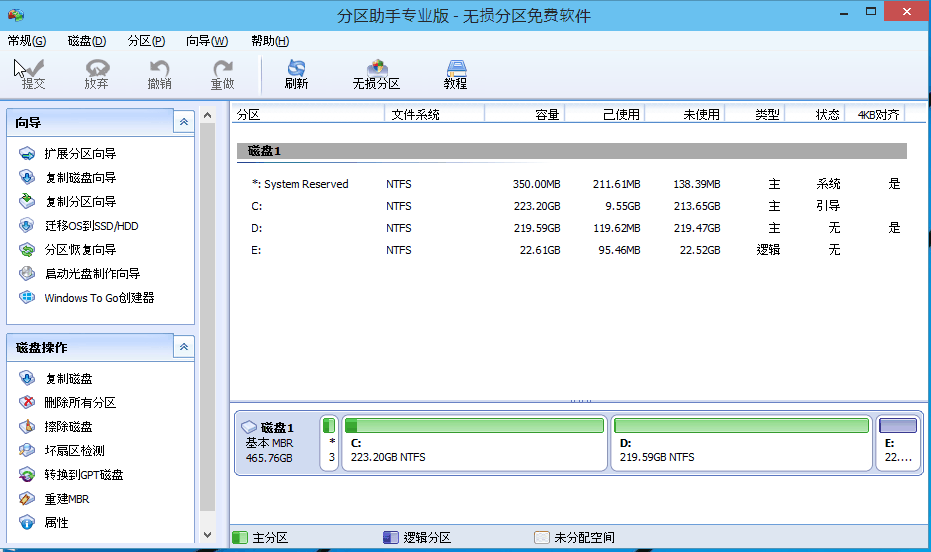Screen dimensions: 931x552
Task: Collapse the 向导 panel
Action: [x=183, y=122]
